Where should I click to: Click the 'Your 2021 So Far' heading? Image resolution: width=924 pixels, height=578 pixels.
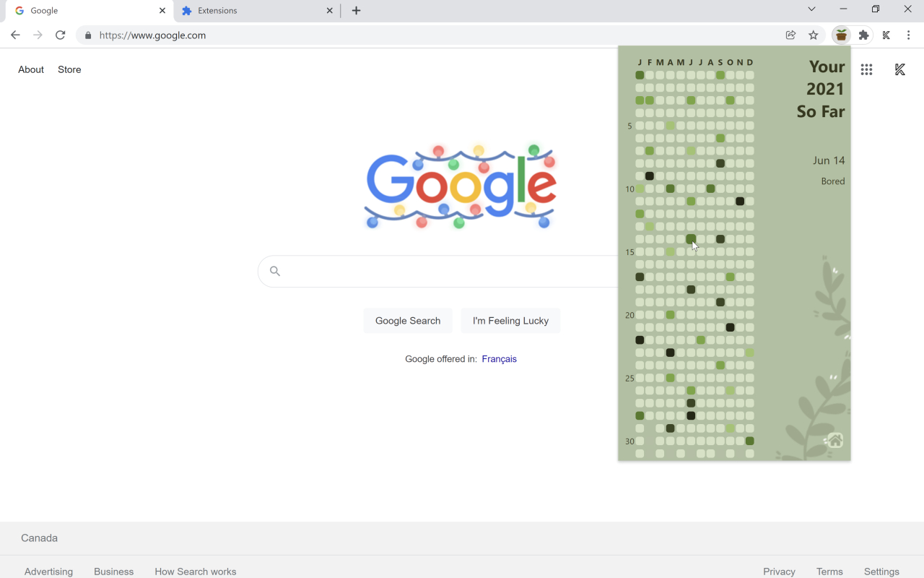[x=821, y=89]
